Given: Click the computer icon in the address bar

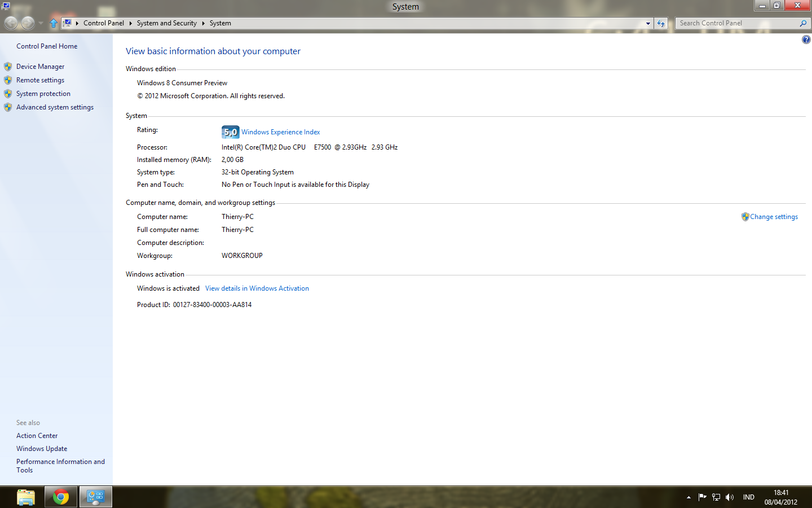Looking at the screenshot, I should (x=67, y=23).
